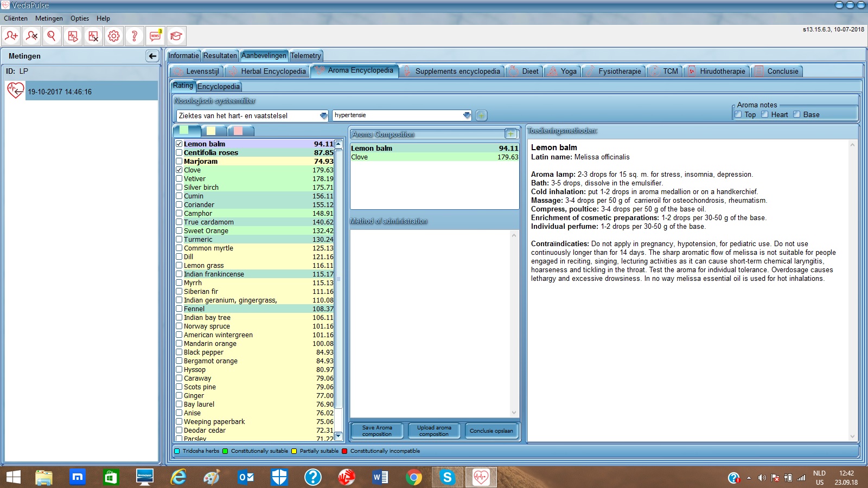Collapse the Metingen panel with the arrow
Screen dimensions: 868x488
(152, 56)
